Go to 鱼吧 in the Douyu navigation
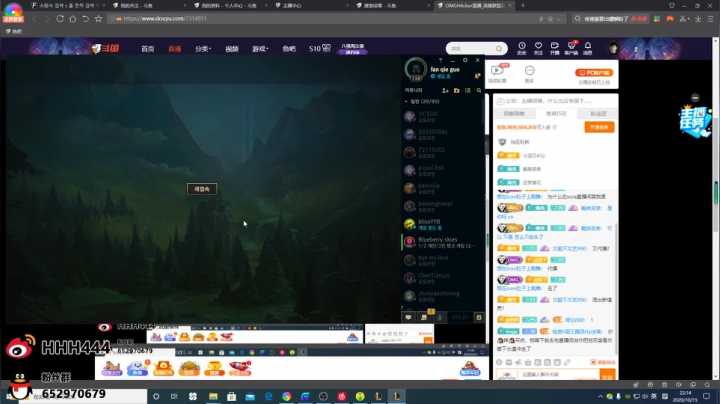Image resolution: width=720 pixels, height=404 pixels. pos(289,49)
